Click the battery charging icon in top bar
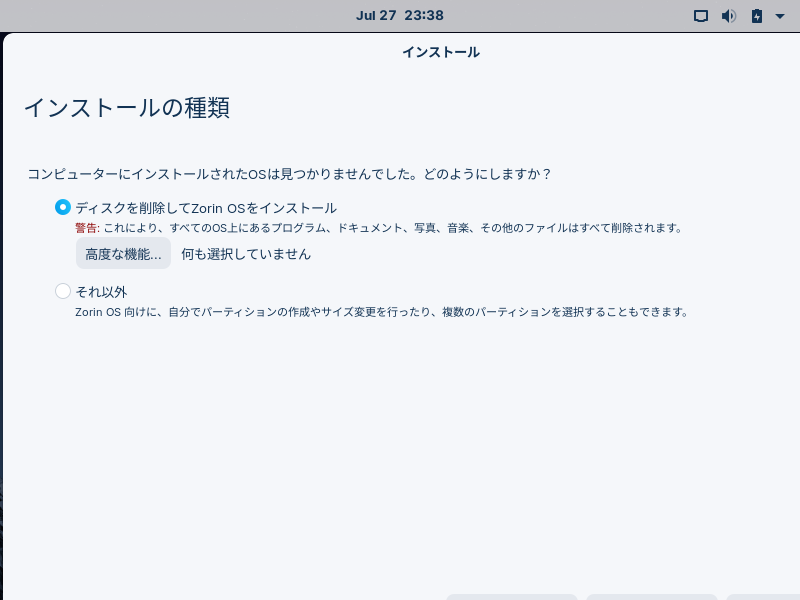800x600 pixels. pyautogui.click(x=757, y=16)
